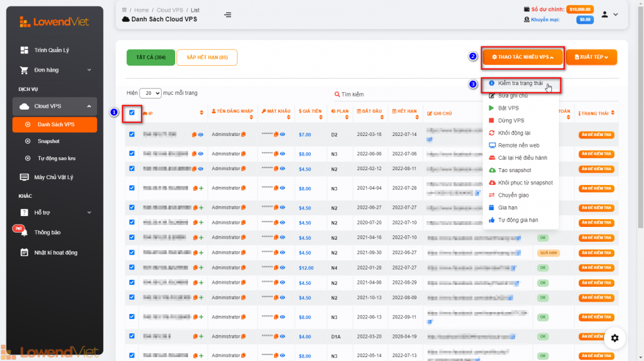Viewport: 644px width, 361px height.
Task: Click the Home breadcrumb link
Action: 141,10
